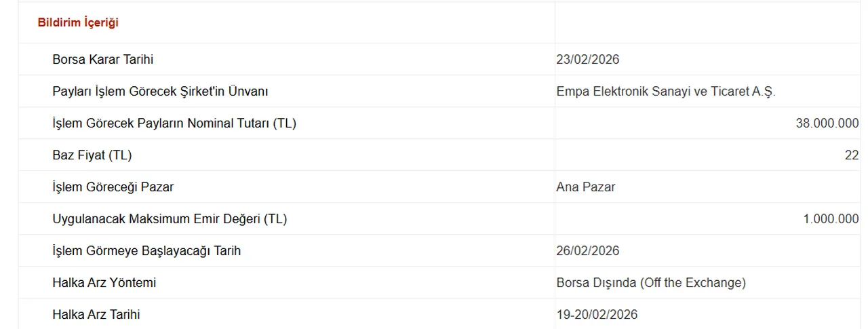Click the 1.000.000 maximum order value

(831, 219)
